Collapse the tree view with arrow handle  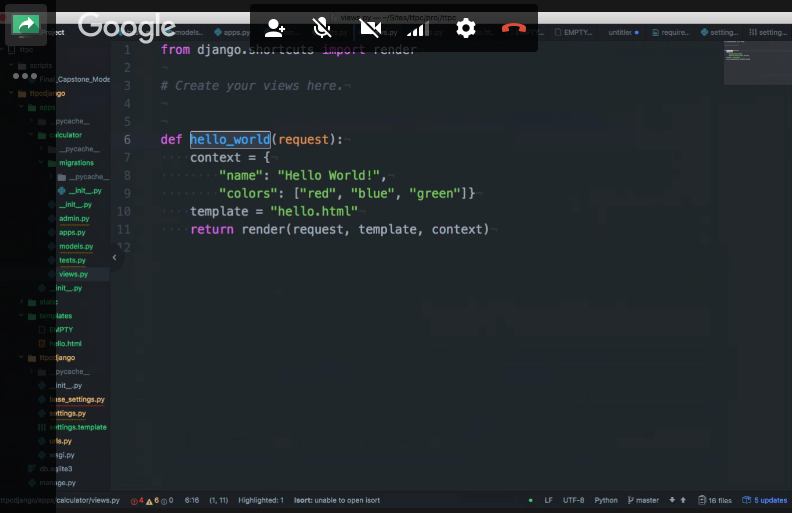(x=114, y=257)
